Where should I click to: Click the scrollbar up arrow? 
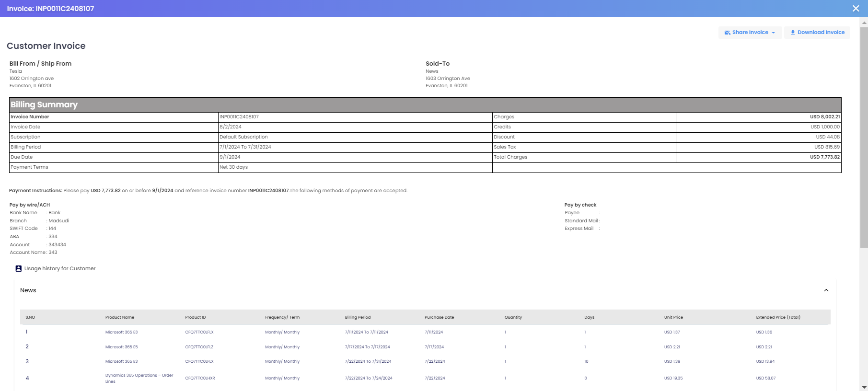864,22
